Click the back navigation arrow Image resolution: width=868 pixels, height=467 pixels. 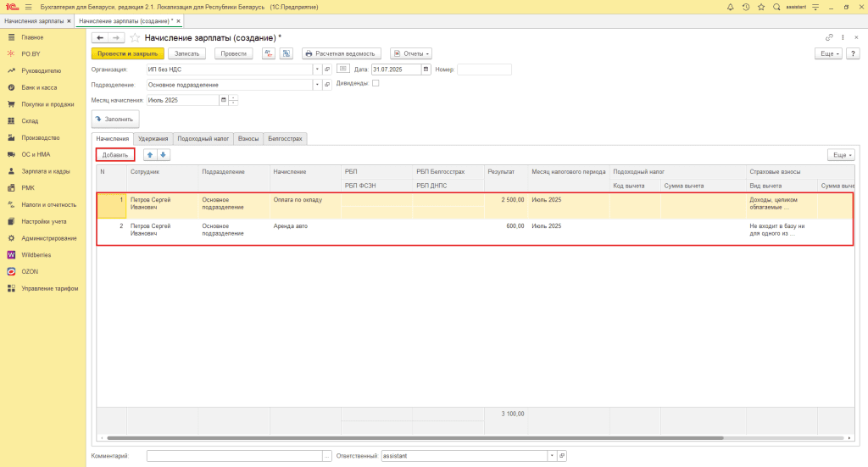coord(100,38)
